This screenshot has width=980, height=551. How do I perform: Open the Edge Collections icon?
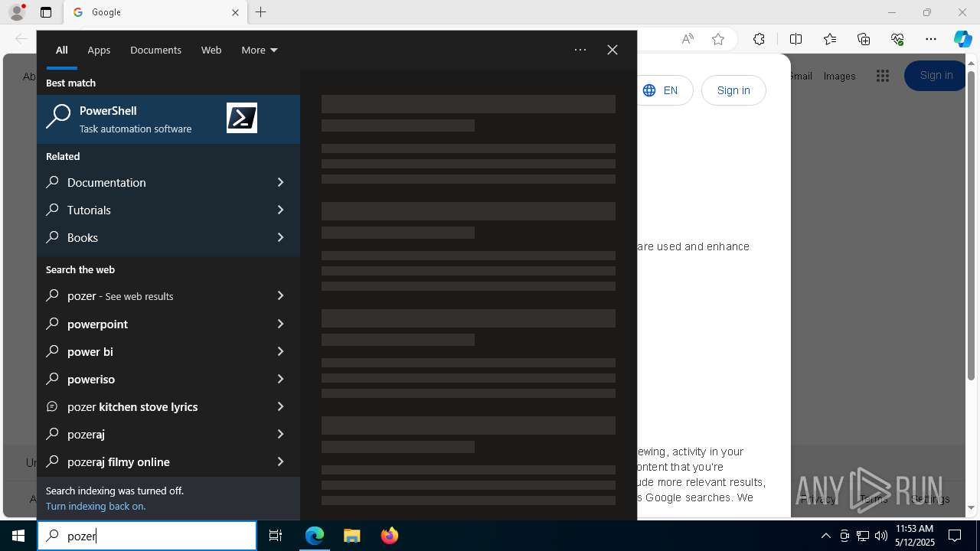click(x=864, y=39)
